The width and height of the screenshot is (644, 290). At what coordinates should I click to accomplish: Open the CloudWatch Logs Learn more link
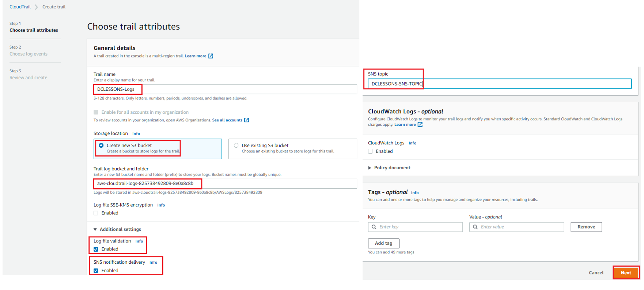click(405, 125)
